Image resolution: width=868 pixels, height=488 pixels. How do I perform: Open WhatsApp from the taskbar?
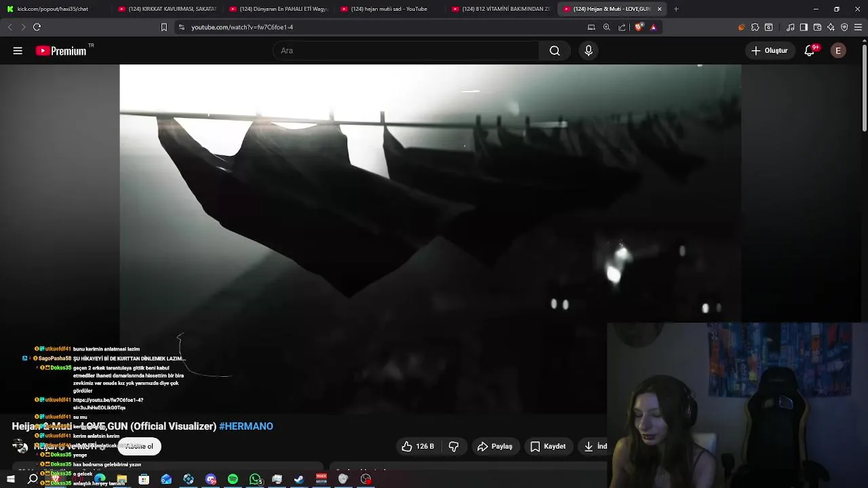255,479
